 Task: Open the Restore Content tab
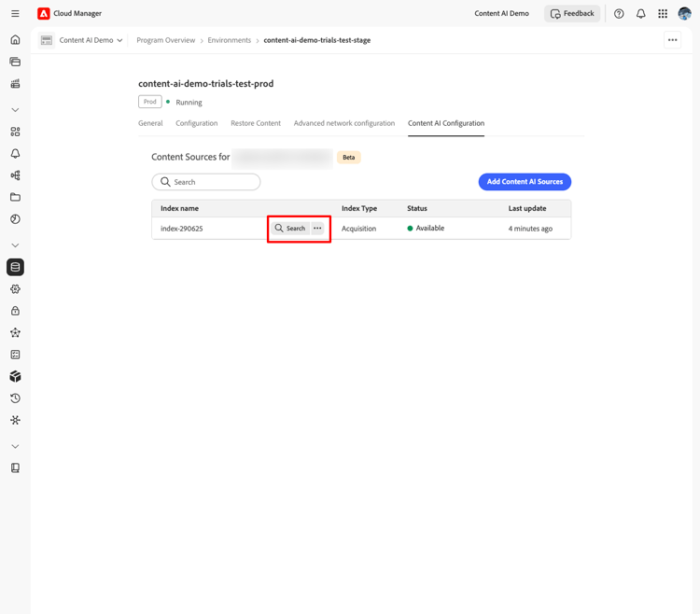256,123
